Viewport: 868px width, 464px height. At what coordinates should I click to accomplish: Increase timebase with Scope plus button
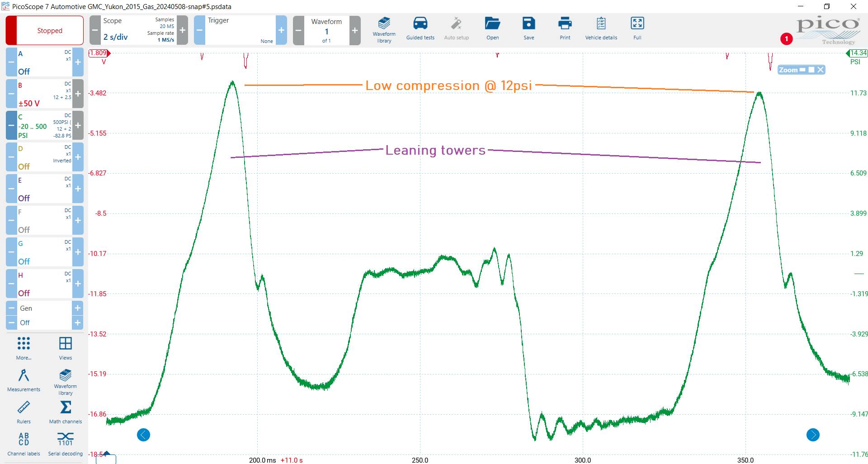tap(182, 30)
